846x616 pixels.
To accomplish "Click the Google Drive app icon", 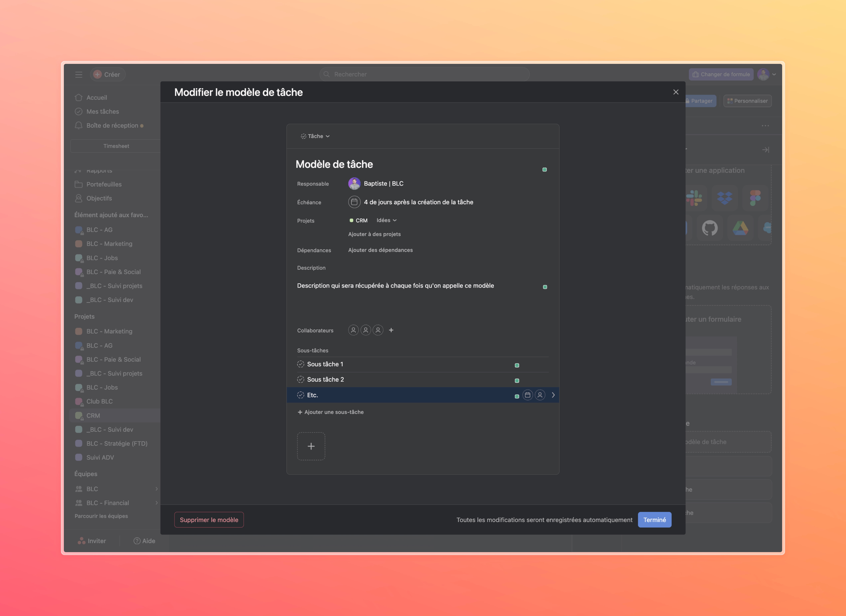I will point(740,228).
